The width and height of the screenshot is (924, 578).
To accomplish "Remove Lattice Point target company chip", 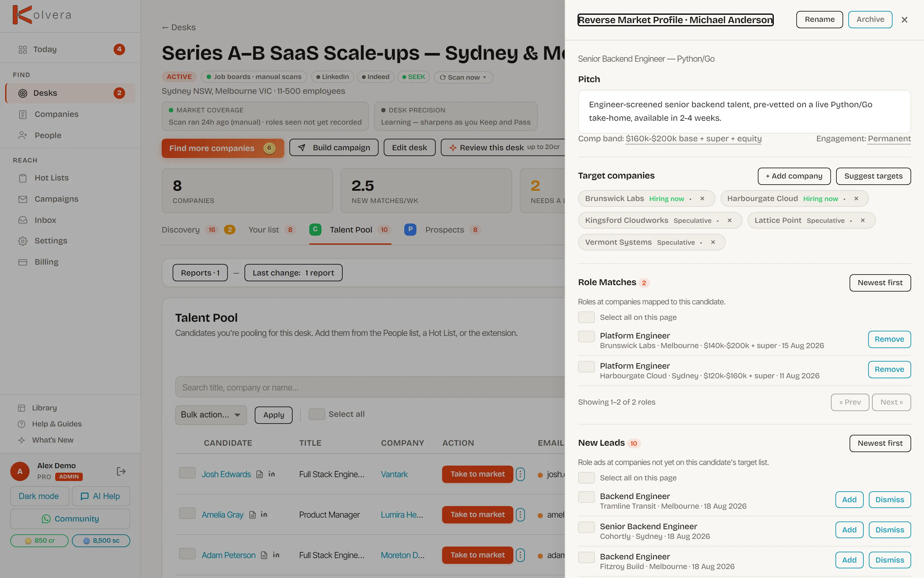I will (862, 220).
